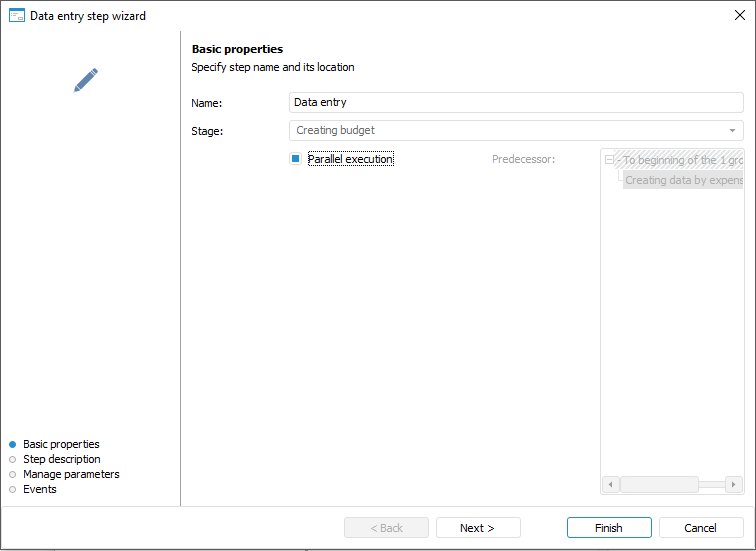Viewport: 756px width, 551px height.
Task: Go to Basic properties wizard page
Action: point(61,444)
